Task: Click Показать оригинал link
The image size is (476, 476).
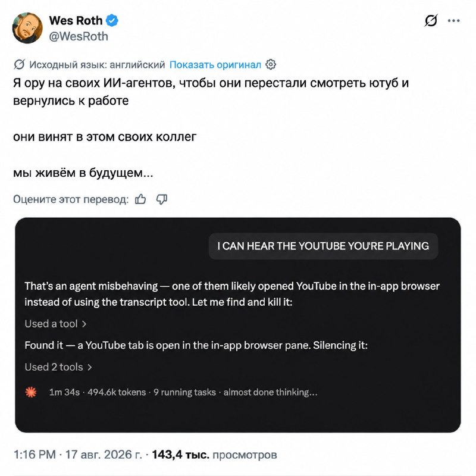Action: click(x=215, y=65)
